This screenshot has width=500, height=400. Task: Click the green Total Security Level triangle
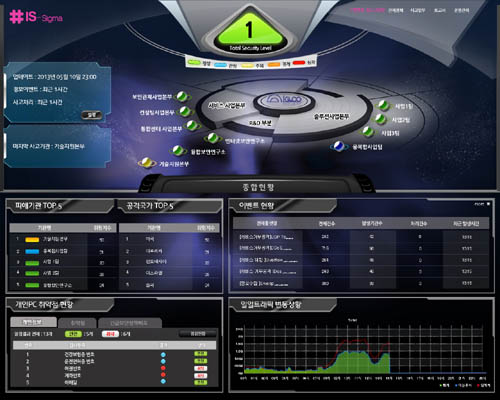(x=250, y=32)
